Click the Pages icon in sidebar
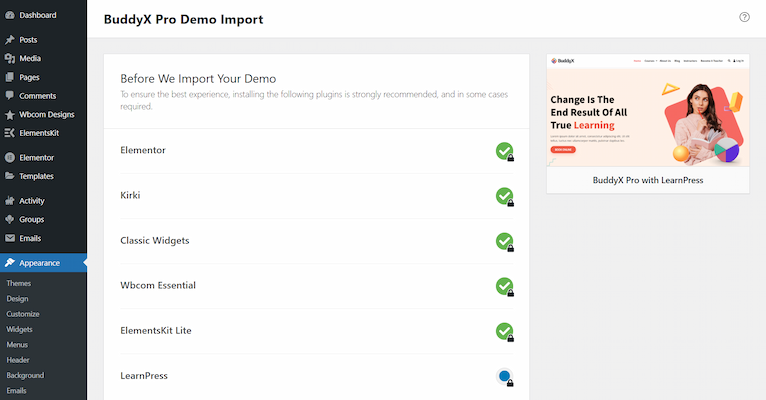 tap(9, 77)
